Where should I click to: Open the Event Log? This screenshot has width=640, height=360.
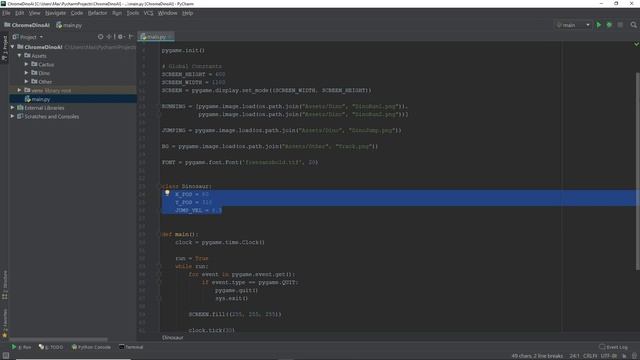[613, 347]
